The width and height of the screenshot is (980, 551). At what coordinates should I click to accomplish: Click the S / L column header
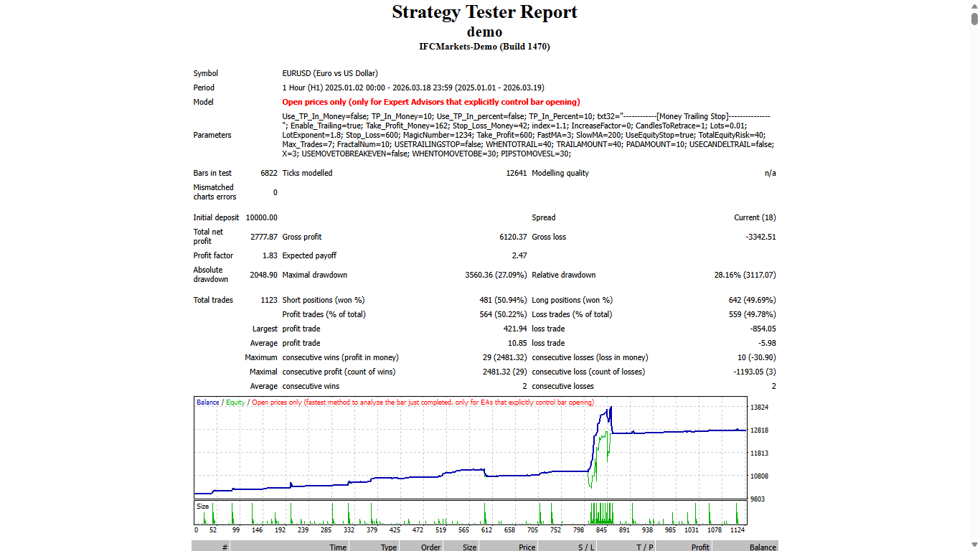(585, 547)
